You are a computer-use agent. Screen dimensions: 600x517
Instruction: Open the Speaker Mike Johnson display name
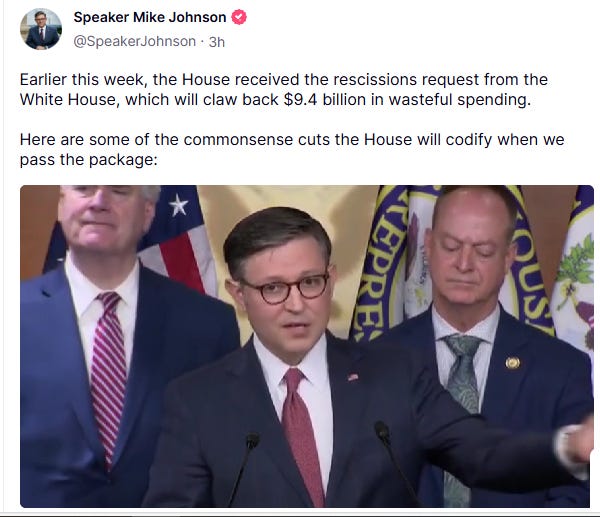point(150,17)
